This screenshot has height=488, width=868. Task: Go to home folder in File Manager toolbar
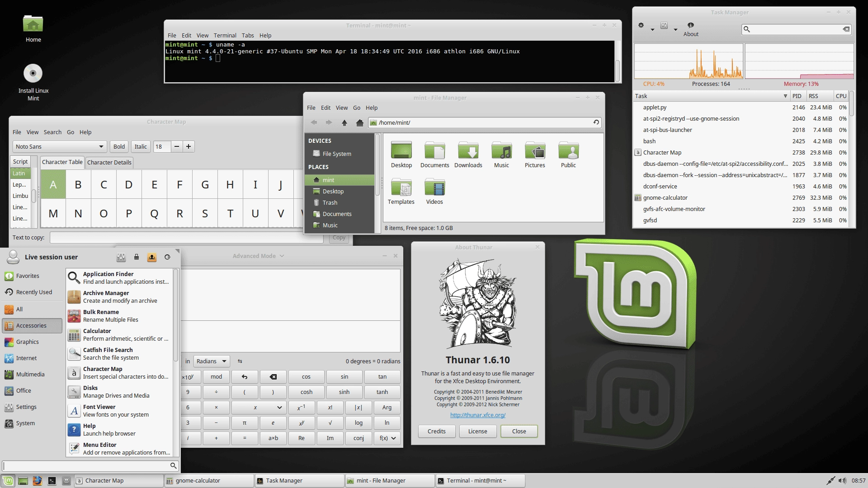click(x=359, y=122)
